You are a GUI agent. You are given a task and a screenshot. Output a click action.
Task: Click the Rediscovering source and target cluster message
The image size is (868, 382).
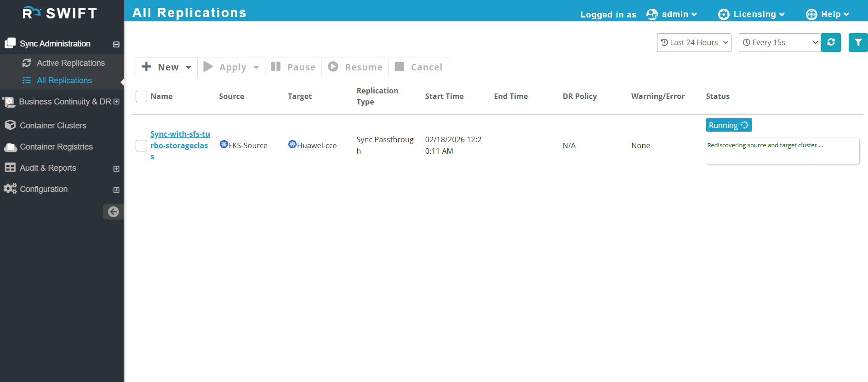pos(765,145)
